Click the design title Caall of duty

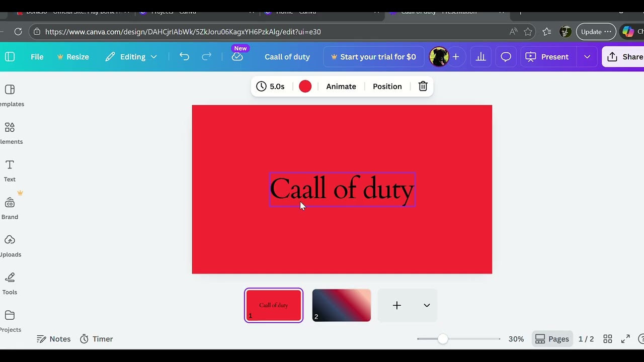[287, 57]
